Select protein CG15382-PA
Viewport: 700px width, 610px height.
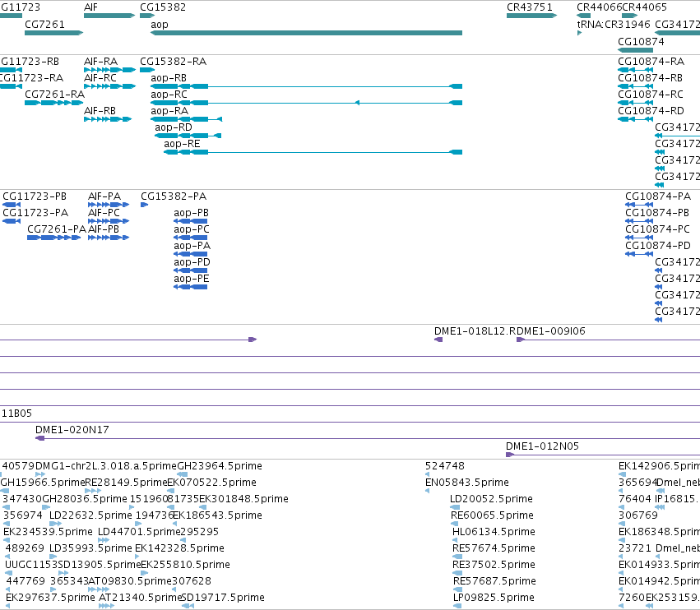pos(144,205)
